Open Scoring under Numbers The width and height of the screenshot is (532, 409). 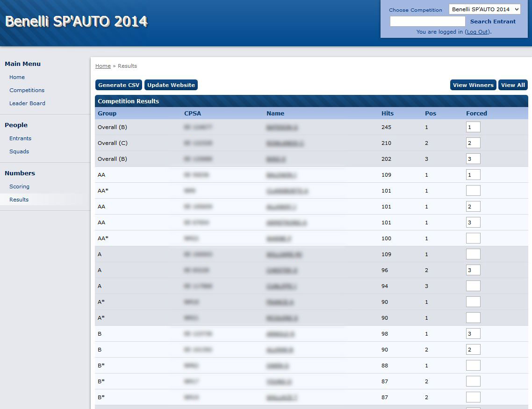(x=19, y=187)
